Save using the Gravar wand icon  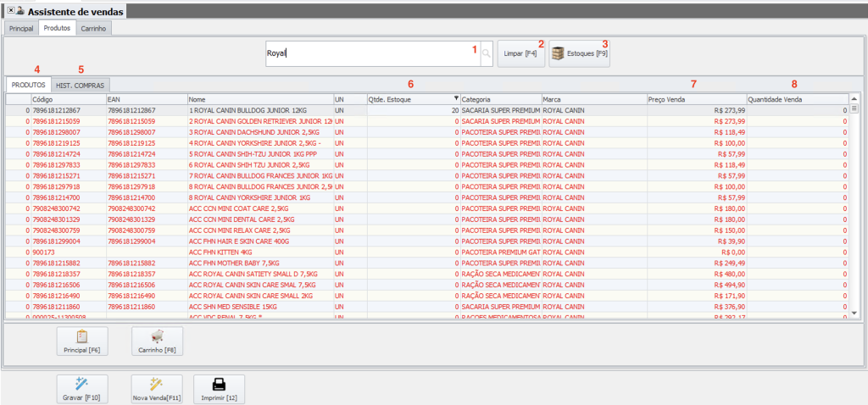click(81, 390)
